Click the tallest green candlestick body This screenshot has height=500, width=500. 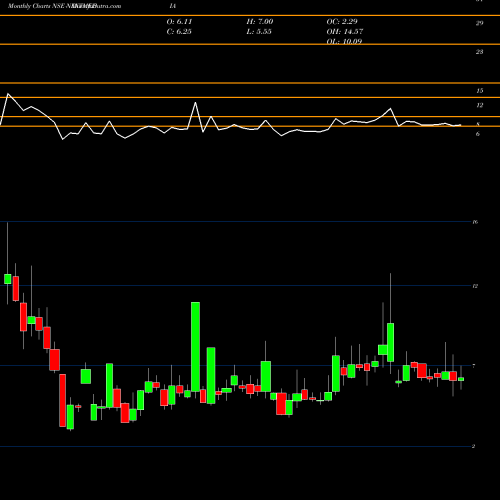tap(196, 347)
